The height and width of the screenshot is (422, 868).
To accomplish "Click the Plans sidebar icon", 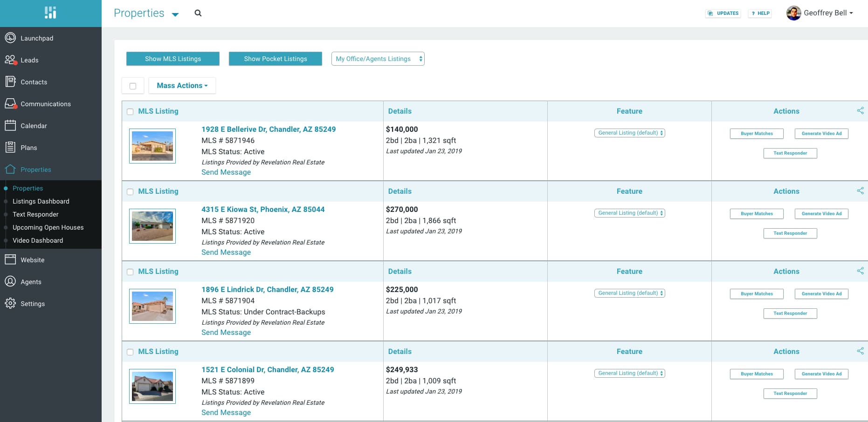I will click(10, 147).
